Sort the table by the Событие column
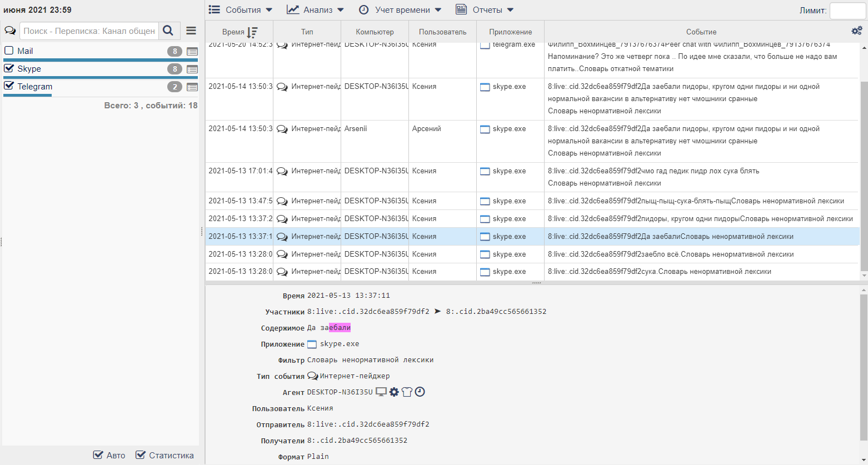Viewport: 868px width, 465px height. pos(701,32)
